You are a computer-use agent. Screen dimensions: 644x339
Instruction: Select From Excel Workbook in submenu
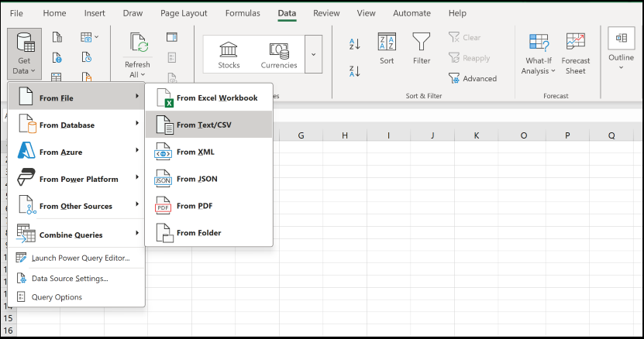pyautogui.click(x=208, y=98)
